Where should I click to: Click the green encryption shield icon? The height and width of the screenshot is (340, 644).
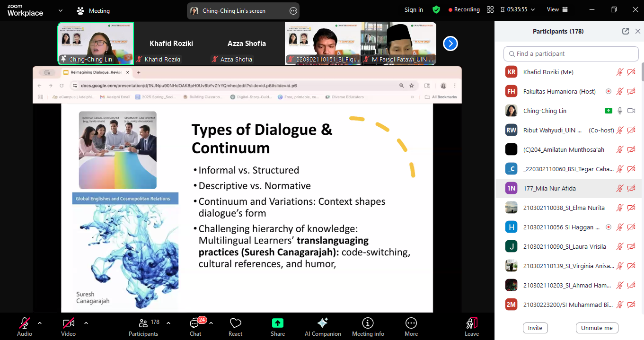(x=436, y=10)
